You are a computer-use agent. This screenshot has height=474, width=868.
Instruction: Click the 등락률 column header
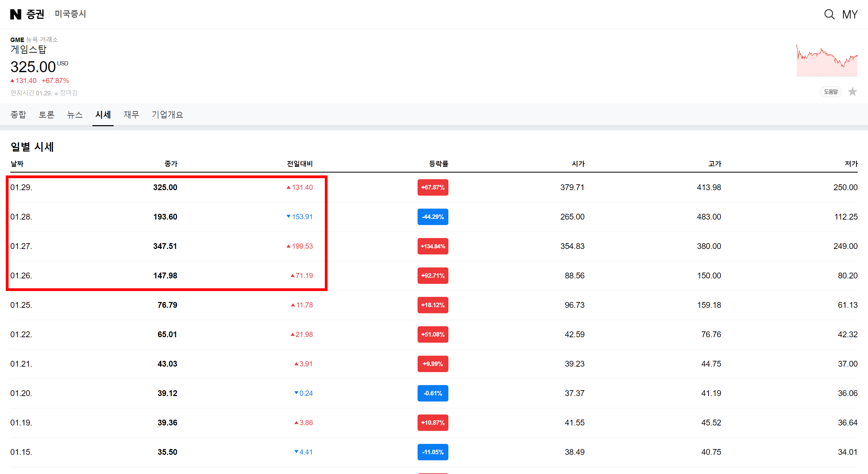438,164
